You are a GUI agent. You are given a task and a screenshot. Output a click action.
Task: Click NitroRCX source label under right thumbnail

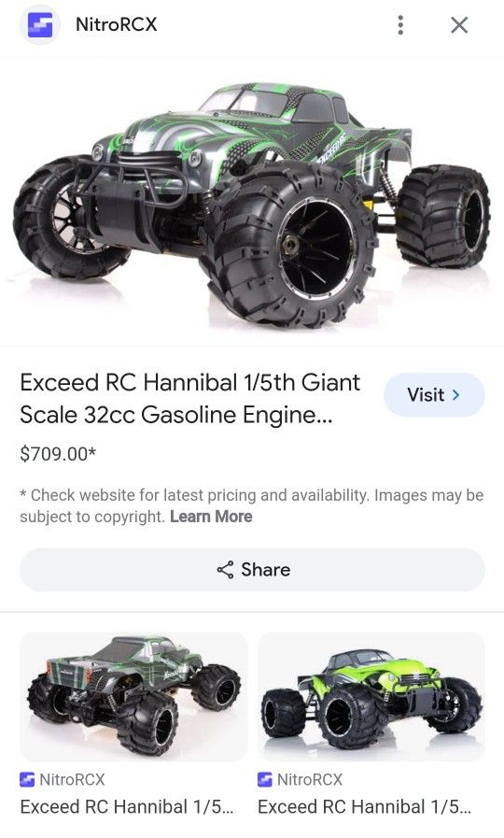[x=310, y=780]
